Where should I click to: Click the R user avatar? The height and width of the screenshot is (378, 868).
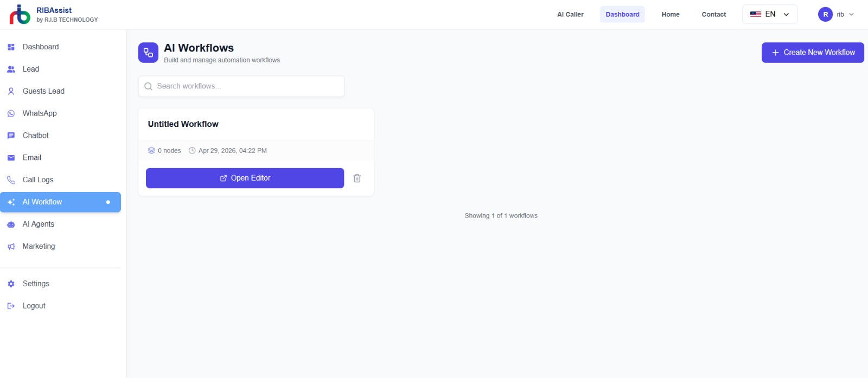coord(825,15)
